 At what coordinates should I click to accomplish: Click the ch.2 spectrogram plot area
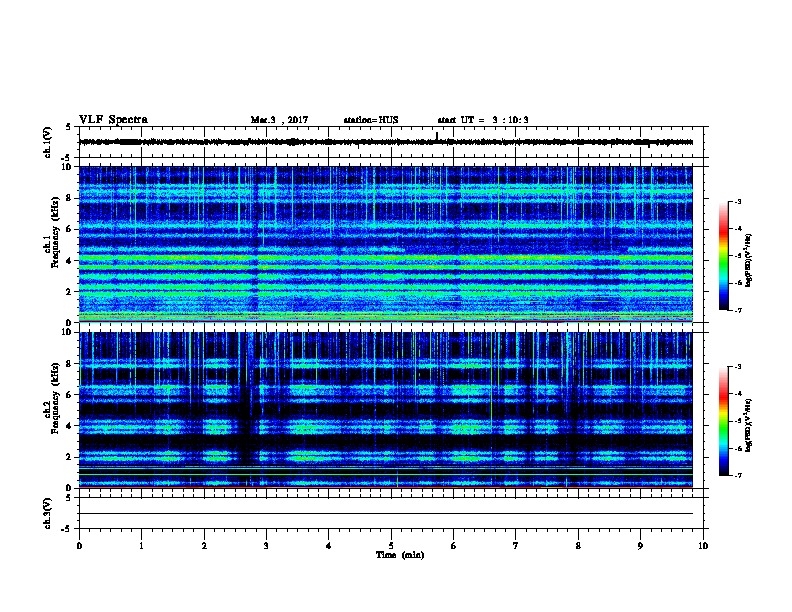pos(386,410)
